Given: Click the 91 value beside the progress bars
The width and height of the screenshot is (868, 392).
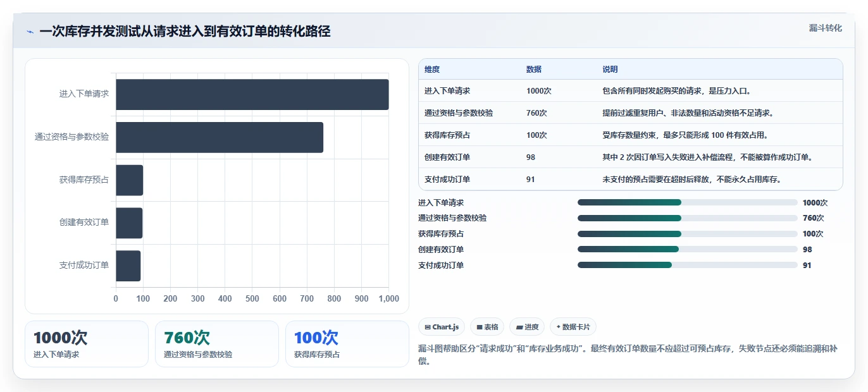Looking at the screenshot, I should 807,266.
